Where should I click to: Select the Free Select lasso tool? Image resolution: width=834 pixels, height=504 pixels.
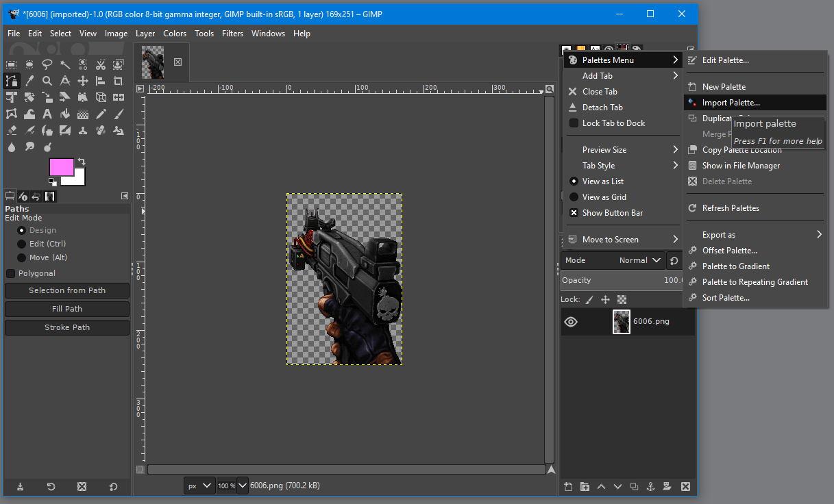tap(47, 64)
